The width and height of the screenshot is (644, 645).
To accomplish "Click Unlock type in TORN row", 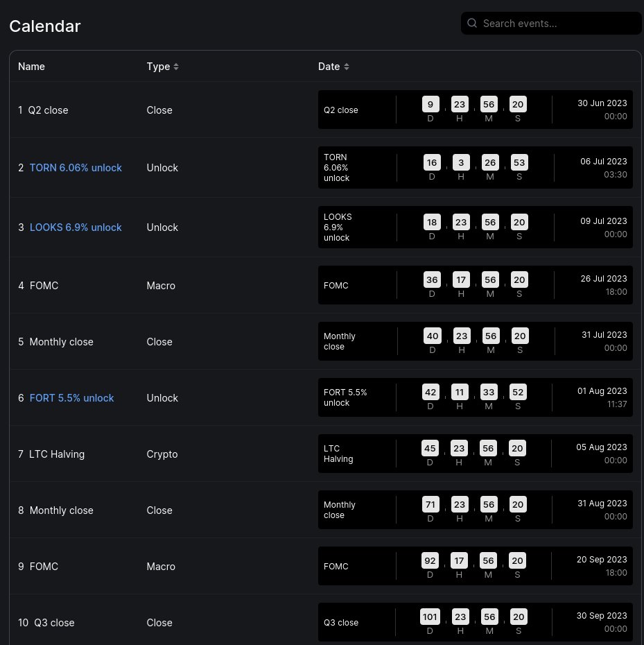I will click(162, 168).
